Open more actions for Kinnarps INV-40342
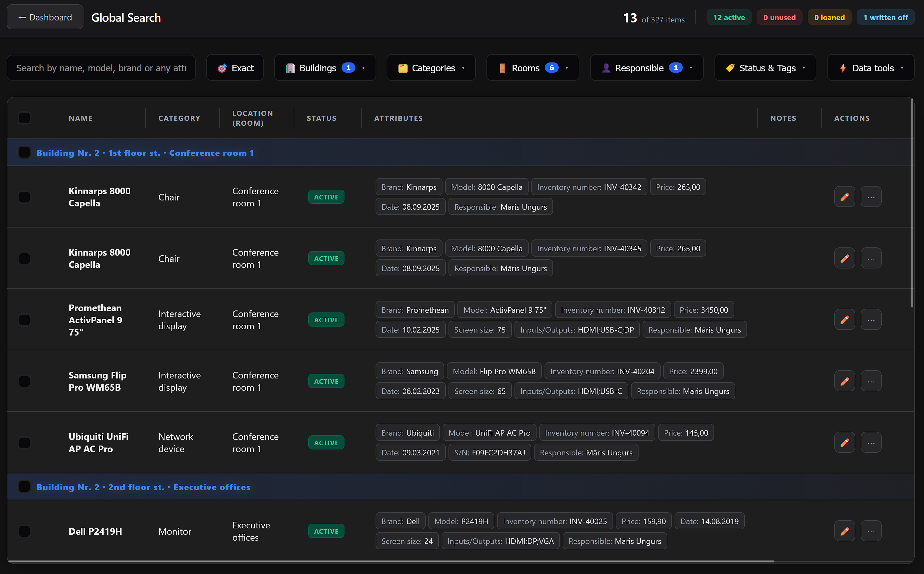 [x=871, y=197]
